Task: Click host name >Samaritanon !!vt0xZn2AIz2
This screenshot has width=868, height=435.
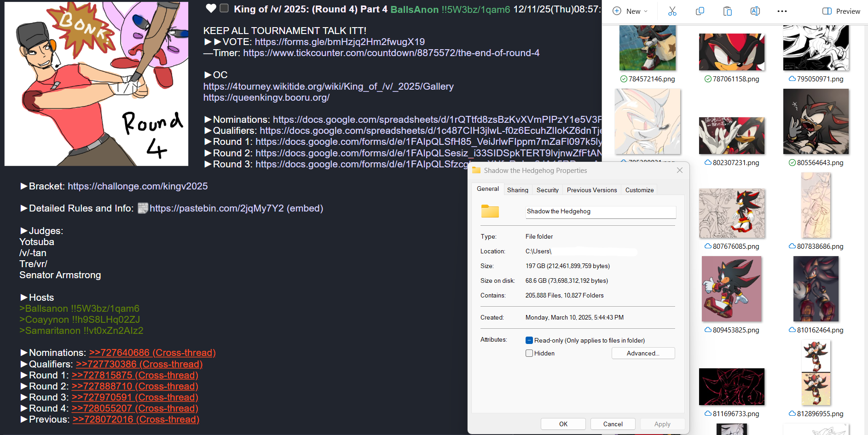Action: tap(81, 331)
